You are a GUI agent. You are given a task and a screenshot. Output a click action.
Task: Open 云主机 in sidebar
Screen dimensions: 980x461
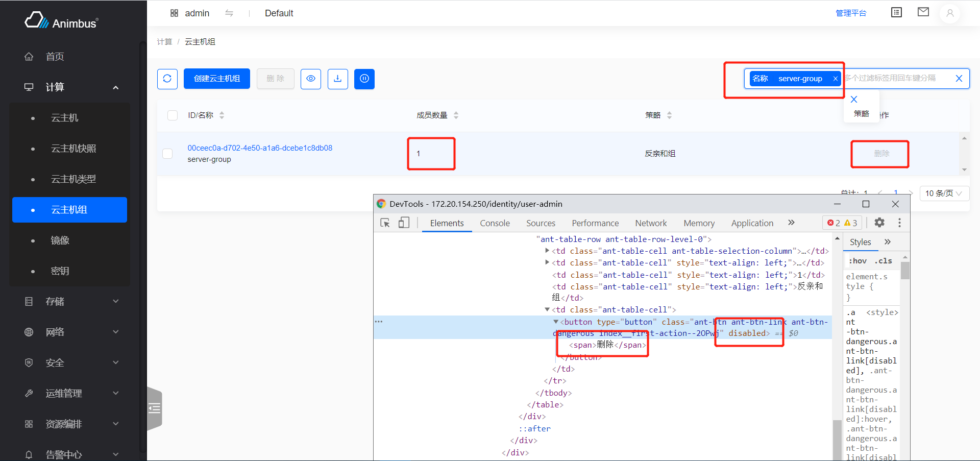64,118
